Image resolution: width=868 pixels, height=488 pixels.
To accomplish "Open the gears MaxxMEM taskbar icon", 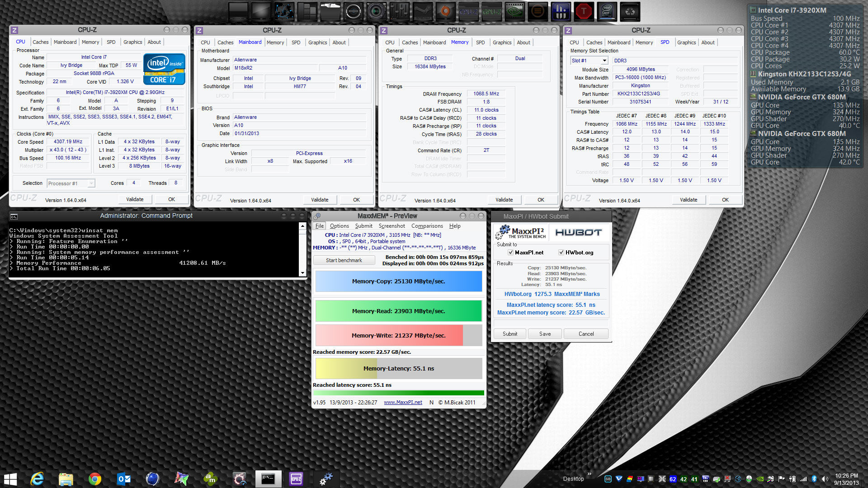I will [326, 479].
